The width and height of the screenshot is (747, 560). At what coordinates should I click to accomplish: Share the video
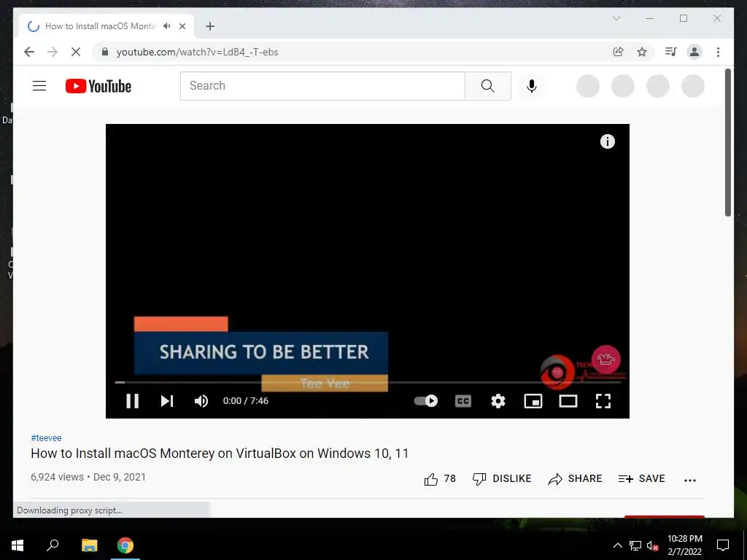[x=575, y=478]
